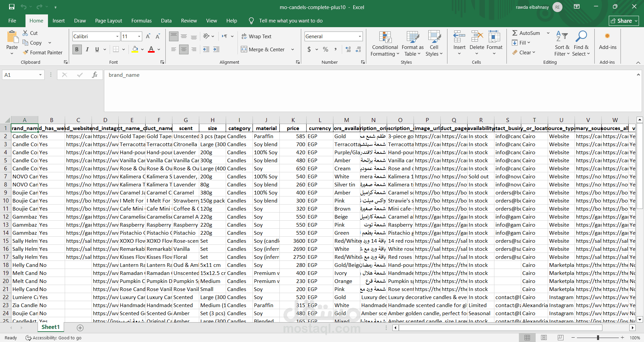Click the Undo arrow icon
This screenshot has height=342, width=644.
pos(23,7)
